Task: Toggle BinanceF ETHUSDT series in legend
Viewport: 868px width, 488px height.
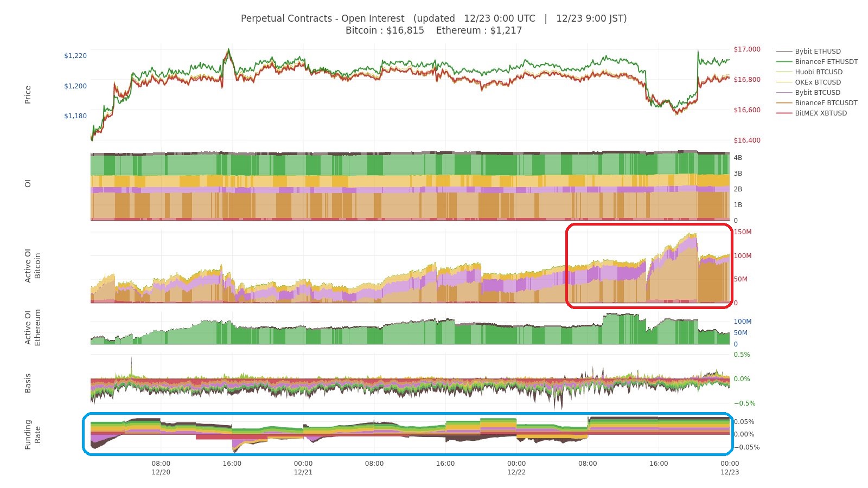Action: (x=818, y=62)
